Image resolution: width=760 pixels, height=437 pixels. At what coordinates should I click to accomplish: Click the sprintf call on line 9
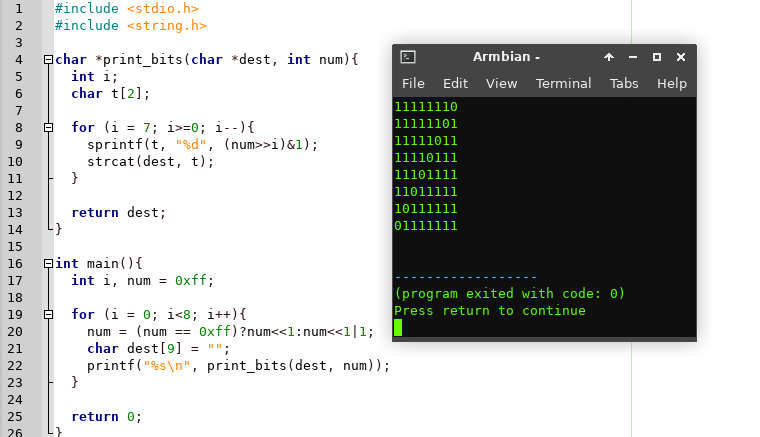pos(202,145)
